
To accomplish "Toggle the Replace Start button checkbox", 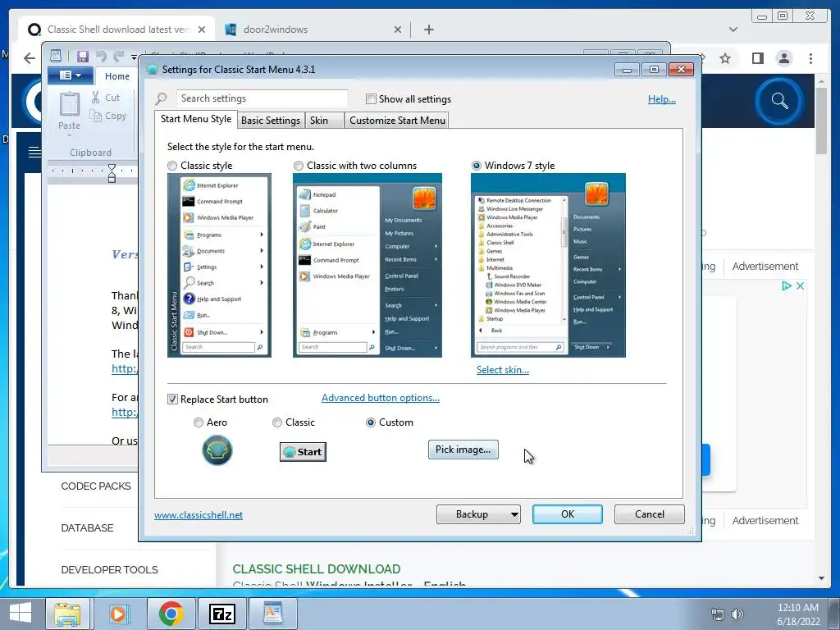I will pyautogui.click(x=172, y=399).
